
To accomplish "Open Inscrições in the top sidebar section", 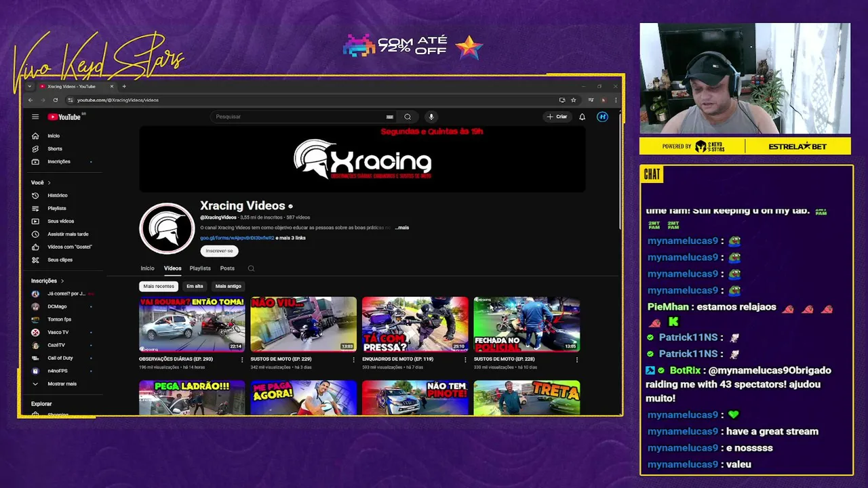I will [58, 161].
